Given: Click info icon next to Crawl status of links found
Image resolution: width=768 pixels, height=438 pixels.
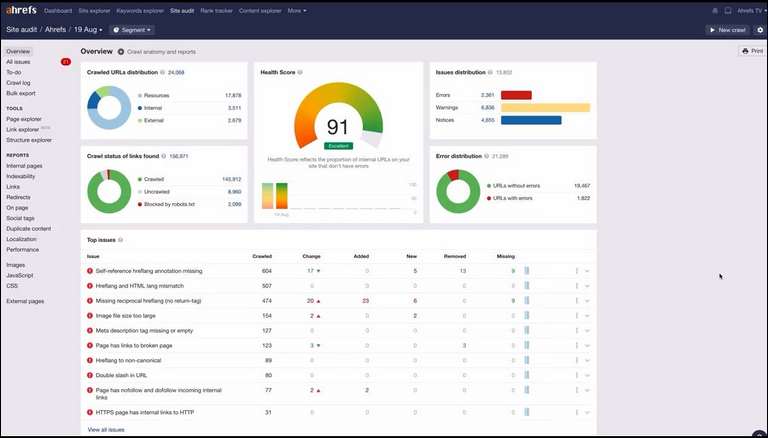Looking at the screenshot, I should coord(164,156).
